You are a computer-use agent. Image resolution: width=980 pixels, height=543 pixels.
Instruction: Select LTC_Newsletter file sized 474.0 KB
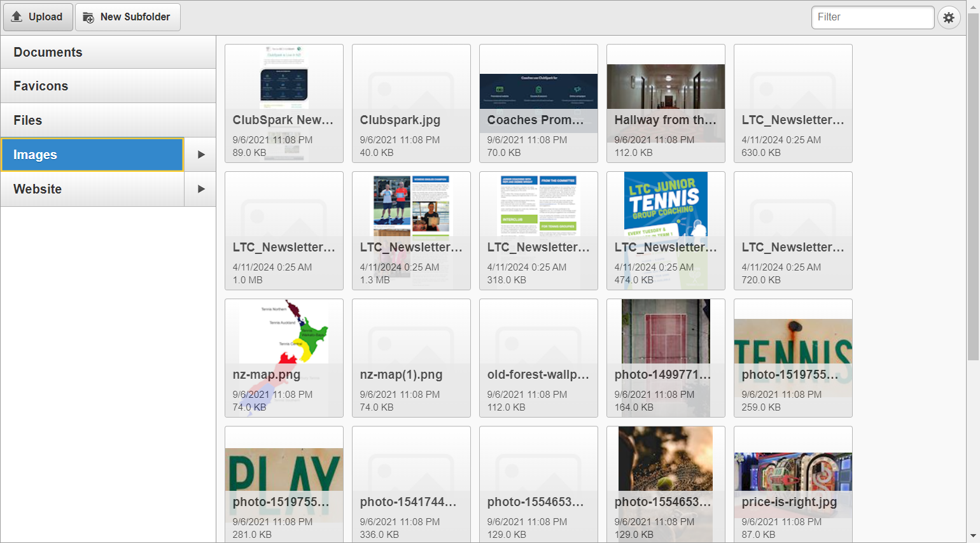(x=666, y=230)
